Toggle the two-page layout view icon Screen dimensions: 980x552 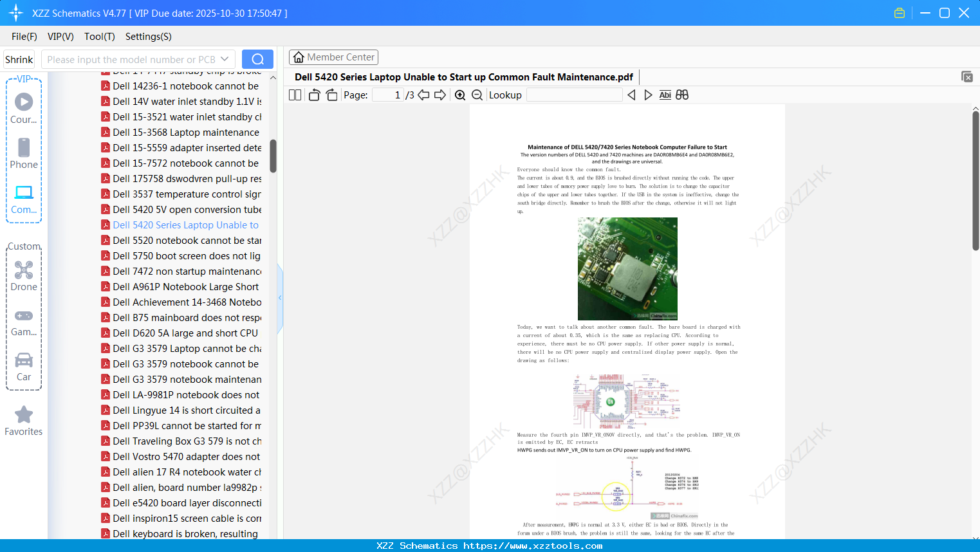(x=295, y=95)
